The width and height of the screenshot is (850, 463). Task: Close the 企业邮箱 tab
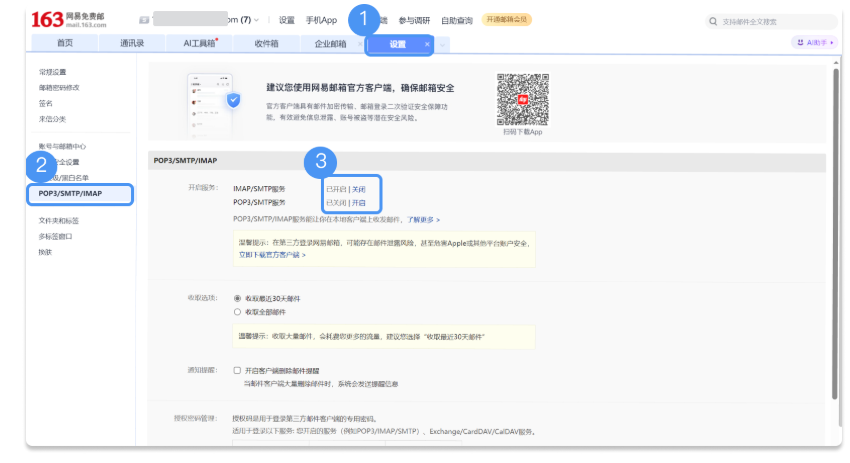[360, 44]
